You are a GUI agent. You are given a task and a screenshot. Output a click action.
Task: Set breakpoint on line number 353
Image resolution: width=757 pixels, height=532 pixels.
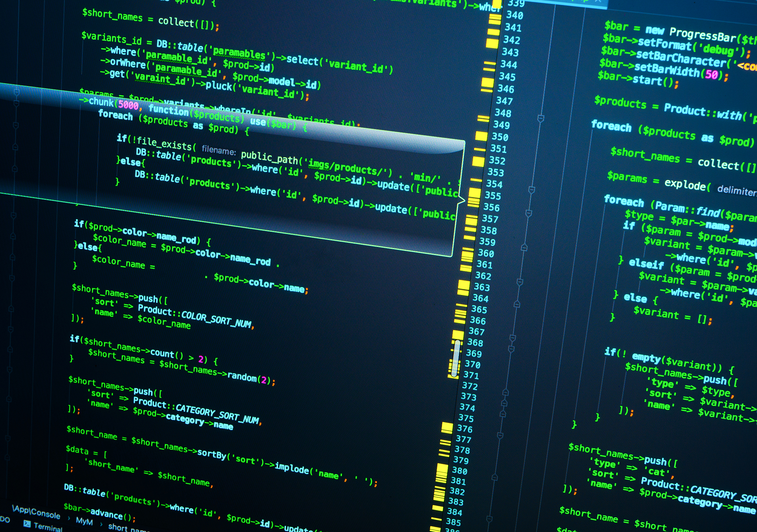tap(495, 172)
